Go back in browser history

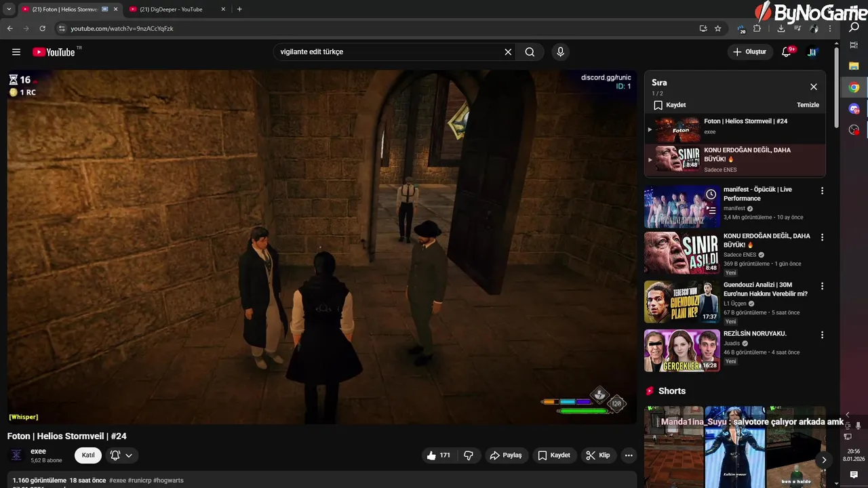click(x=10, y=28)
